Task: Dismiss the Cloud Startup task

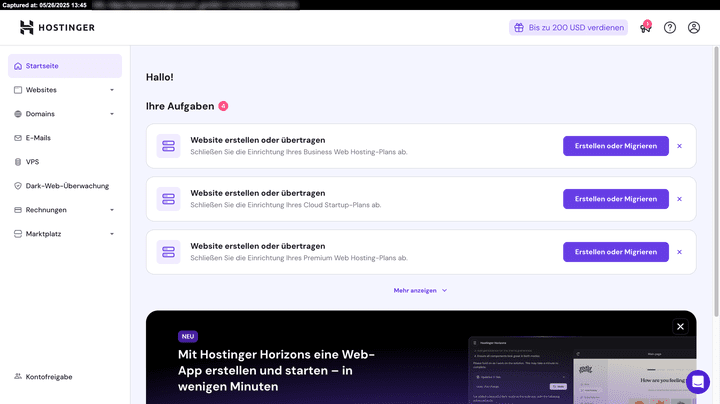Action: [680, 199]
